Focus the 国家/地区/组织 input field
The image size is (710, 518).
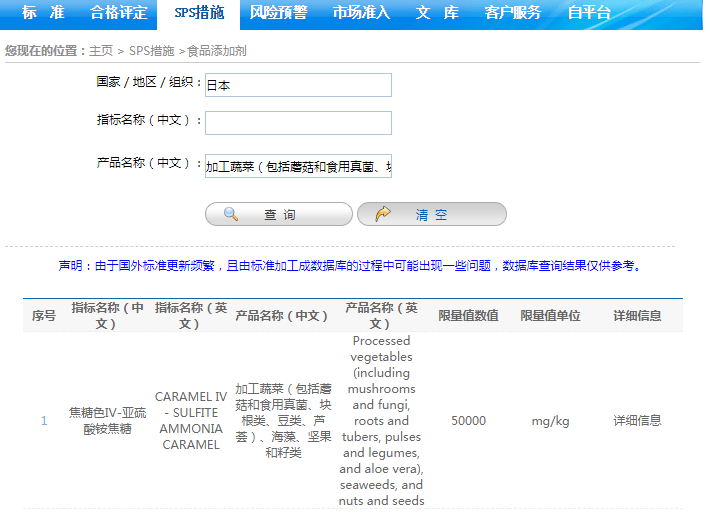(x=298, y=85)
